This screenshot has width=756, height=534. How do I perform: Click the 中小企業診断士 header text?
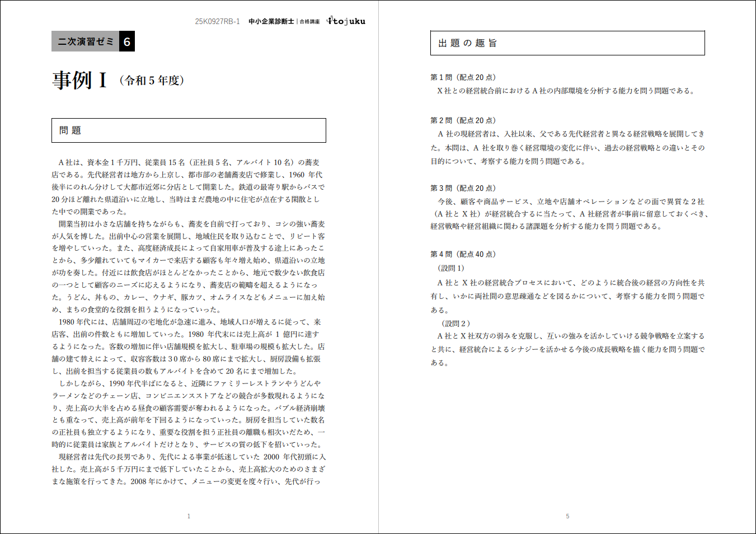tap(271, 22)
